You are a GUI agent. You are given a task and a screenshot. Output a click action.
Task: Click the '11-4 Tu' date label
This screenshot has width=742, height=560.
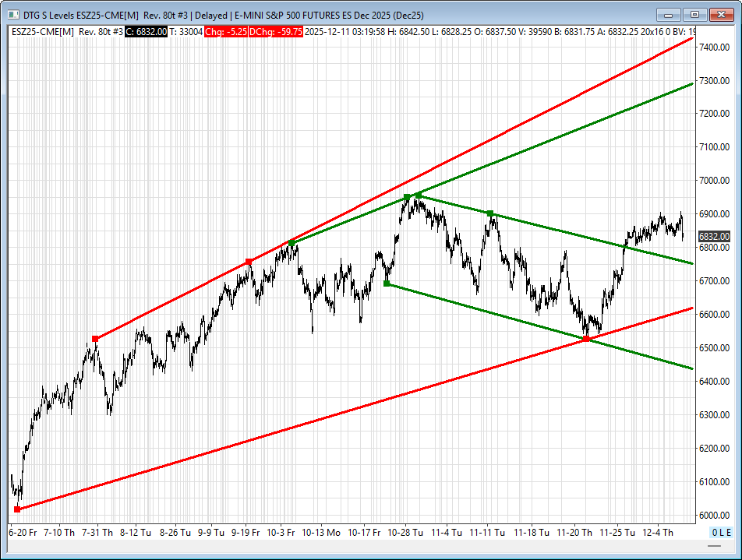pyautogui.click(x=447, y=533)
